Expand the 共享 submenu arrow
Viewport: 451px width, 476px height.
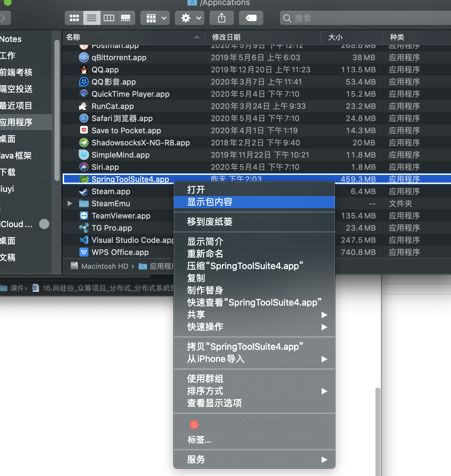pos(324,315)
